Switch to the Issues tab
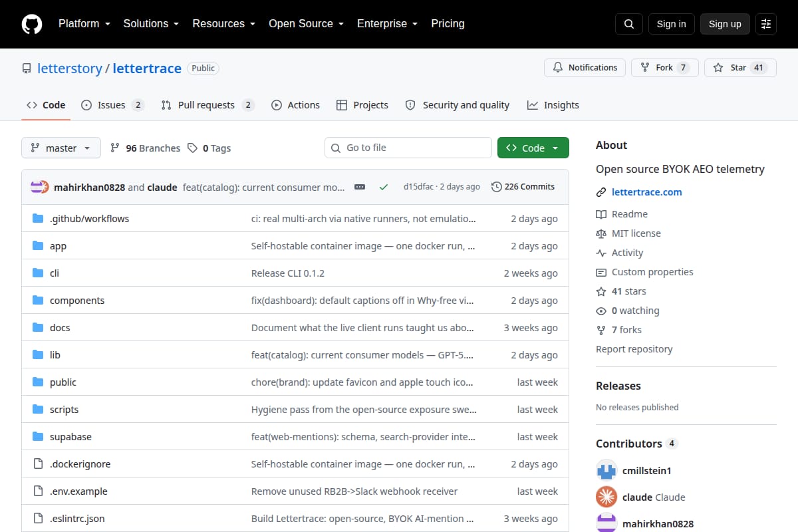Image resolution: width=798 pixels, height=532 pixels. (112, 105)
